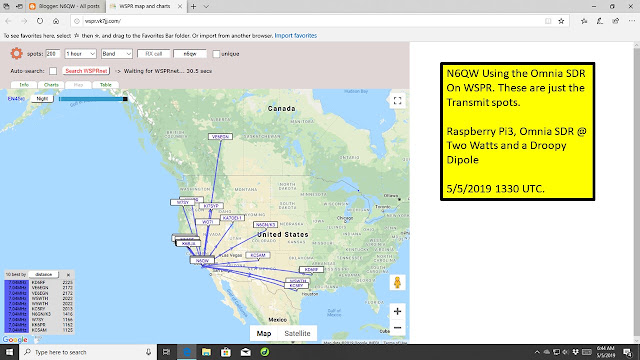The width and height of the screenshot is (640, 360).
Task: Open the orange settings gear icon
Action: coord(16,53)
